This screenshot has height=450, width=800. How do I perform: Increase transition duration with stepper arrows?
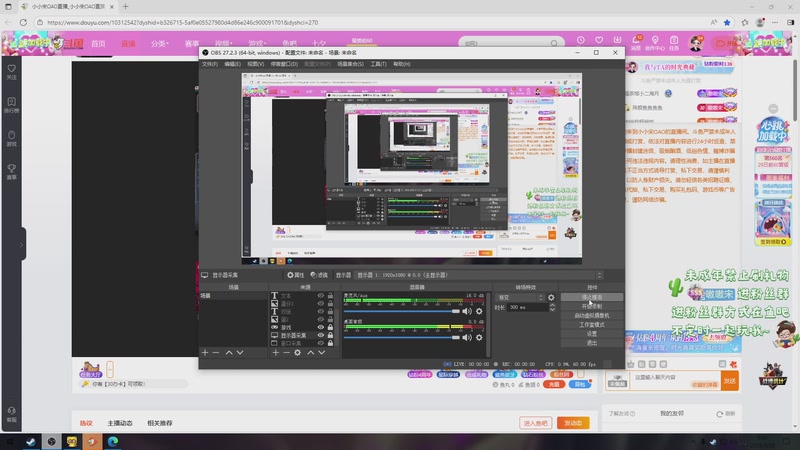(x=552, y=305)
